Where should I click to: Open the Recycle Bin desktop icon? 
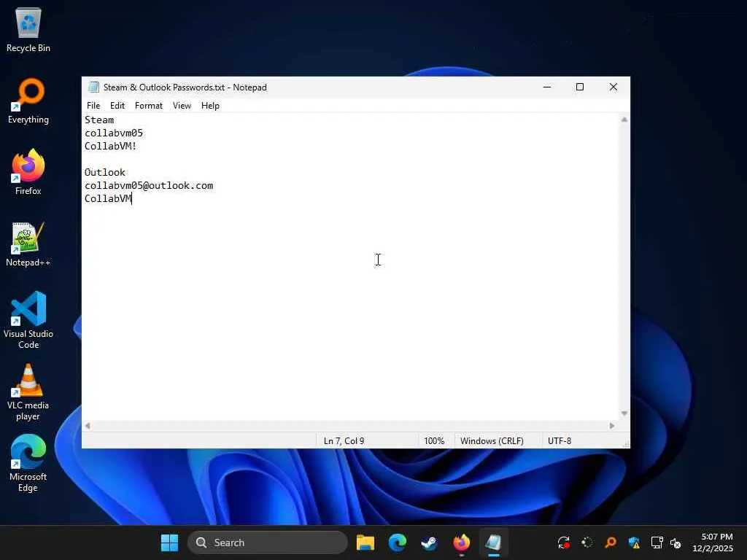[x=28, y=30]
